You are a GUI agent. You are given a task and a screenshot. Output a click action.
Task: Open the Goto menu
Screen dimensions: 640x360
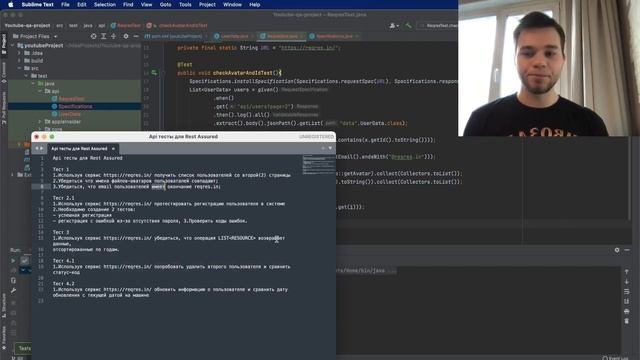click(x=165, y=4)
